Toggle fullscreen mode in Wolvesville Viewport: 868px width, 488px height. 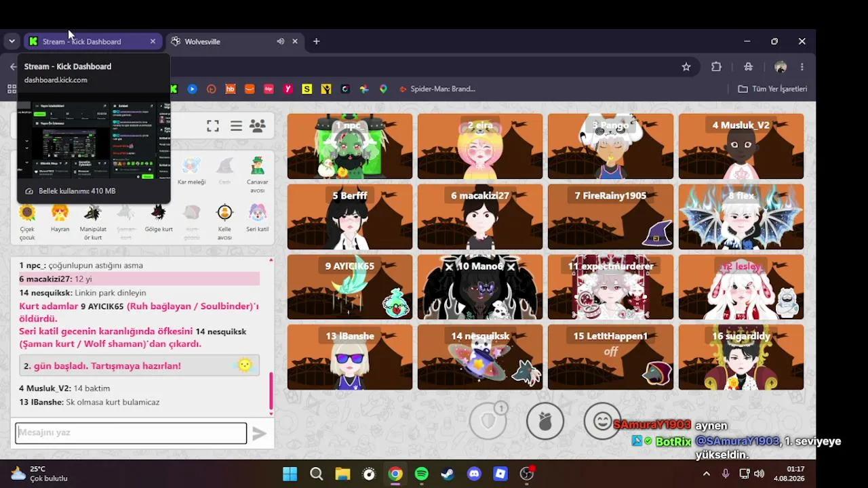pyautogui.click(x=213, y=126)
